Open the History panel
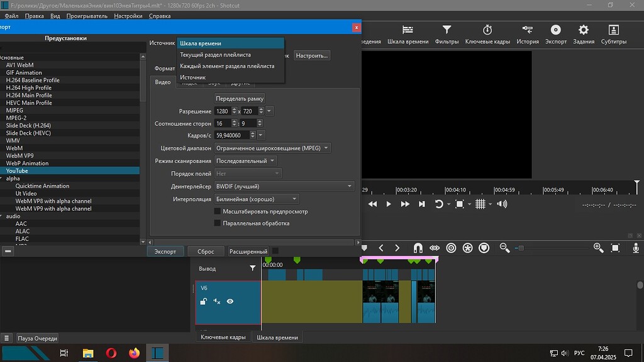The width and height of the screenshot is (644, 362). click(x=528, y=34)
